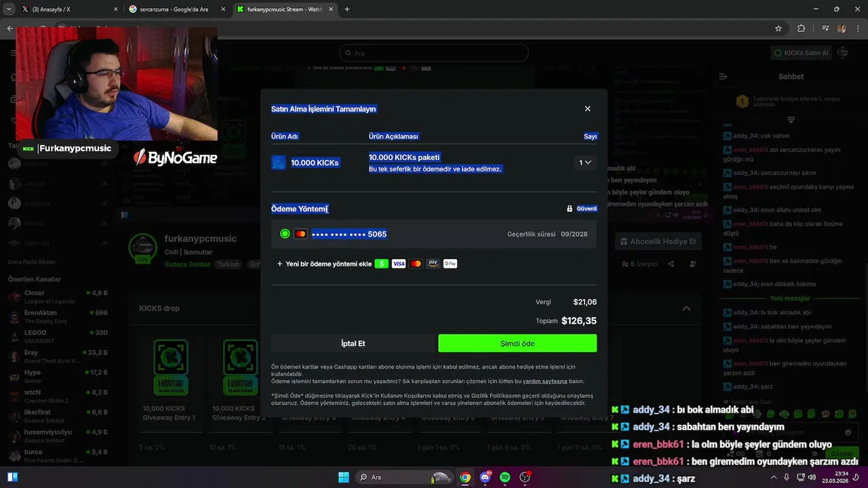Open the Hype recommended channel

[58, 376]
